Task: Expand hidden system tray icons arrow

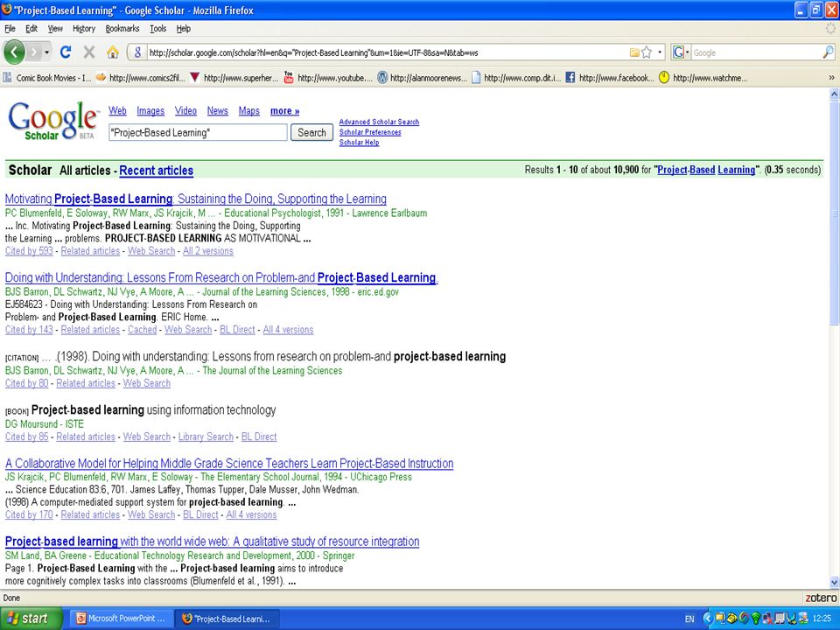Action: (x=707, y=619)
